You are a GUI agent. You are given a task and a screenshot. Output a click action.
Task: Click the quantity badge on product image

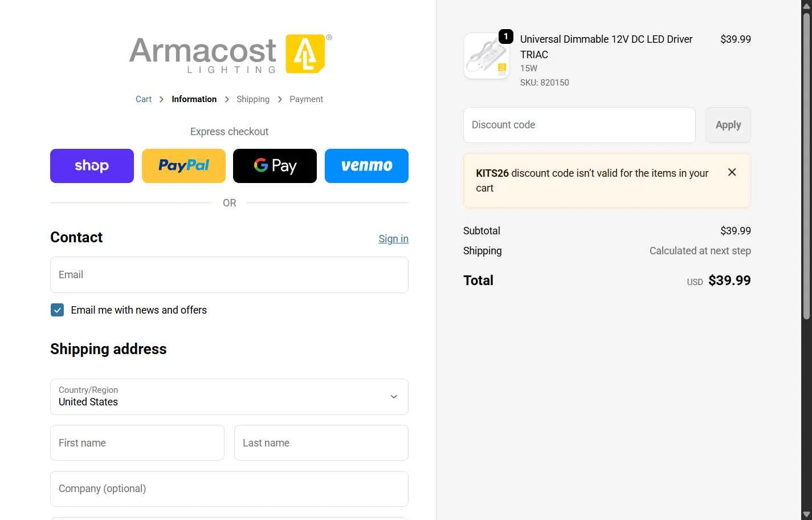[x=506, y=36]
